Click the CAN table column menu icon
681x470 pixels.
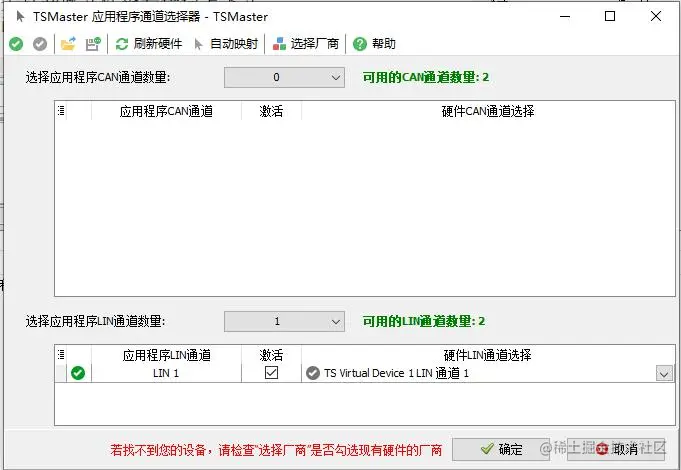(61, 111)
